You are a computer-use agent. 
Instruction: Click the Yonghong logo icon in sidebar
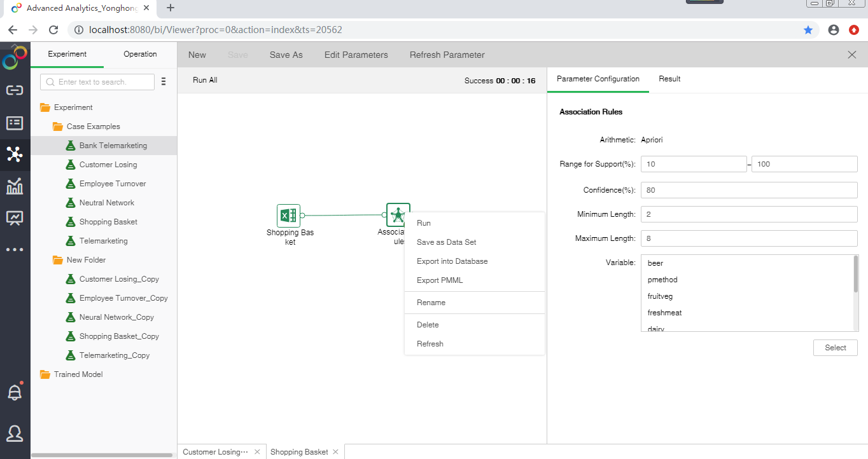[15, 57]
